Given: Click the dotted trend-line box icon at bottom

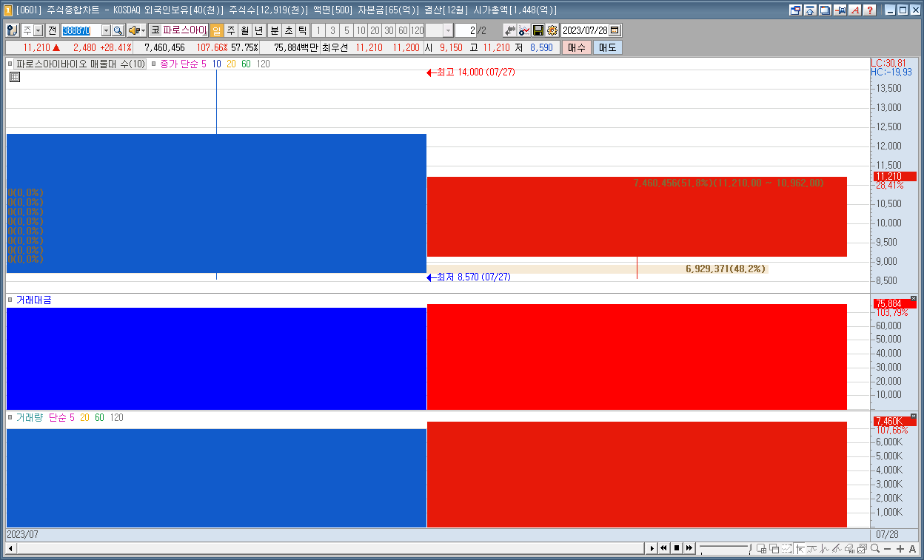Looking at the screenshot, I should point(786,549).
